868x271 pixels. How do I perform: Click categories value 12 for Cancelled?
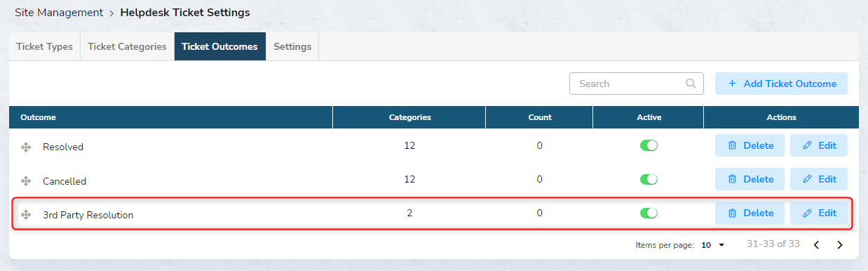pyautogui.click(x=409, y=179)
